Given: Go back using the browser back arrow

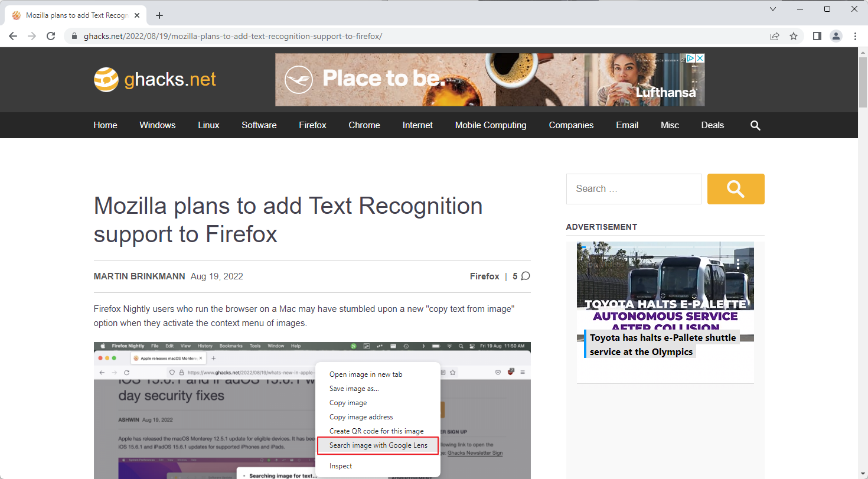Looking at the screenshot, I should [x=13, y=36].
